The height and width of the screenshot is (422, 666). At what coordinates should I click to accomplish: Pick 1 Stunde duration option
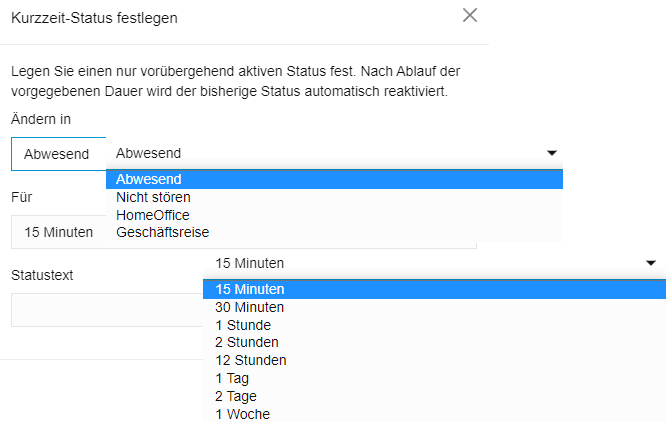(435, 325)
